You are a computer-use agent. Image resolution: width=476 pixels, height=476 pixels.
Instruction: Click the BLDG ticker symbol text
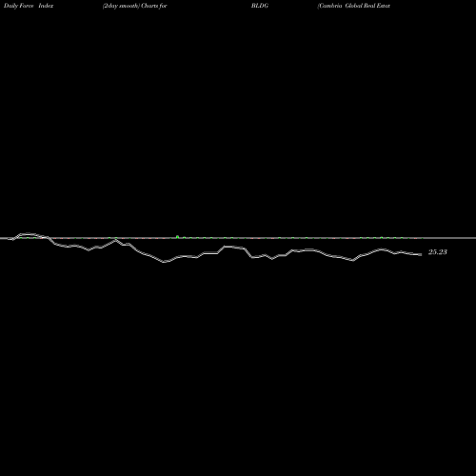coord(260,6)
